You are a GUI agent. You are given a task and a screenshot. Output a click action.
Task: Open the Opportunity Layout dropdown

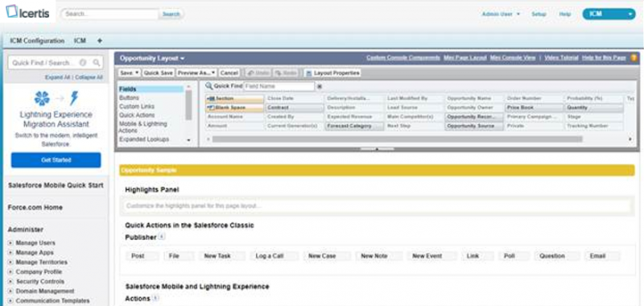click(152, 58)
